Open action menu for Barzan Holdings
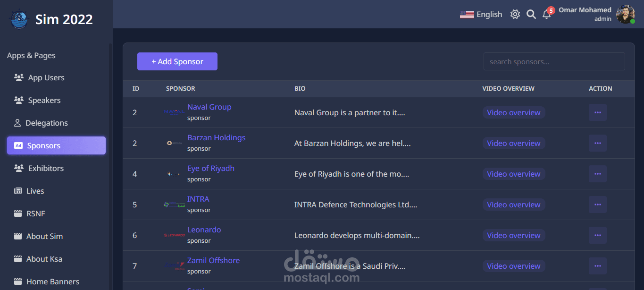Viewport: 644px width, 290px height. [x=598, y=143]
